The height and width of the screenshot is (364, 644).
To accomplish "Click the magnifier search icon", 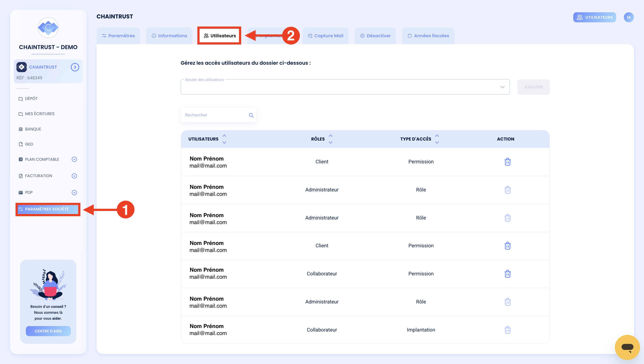I will tap(251, 115).
